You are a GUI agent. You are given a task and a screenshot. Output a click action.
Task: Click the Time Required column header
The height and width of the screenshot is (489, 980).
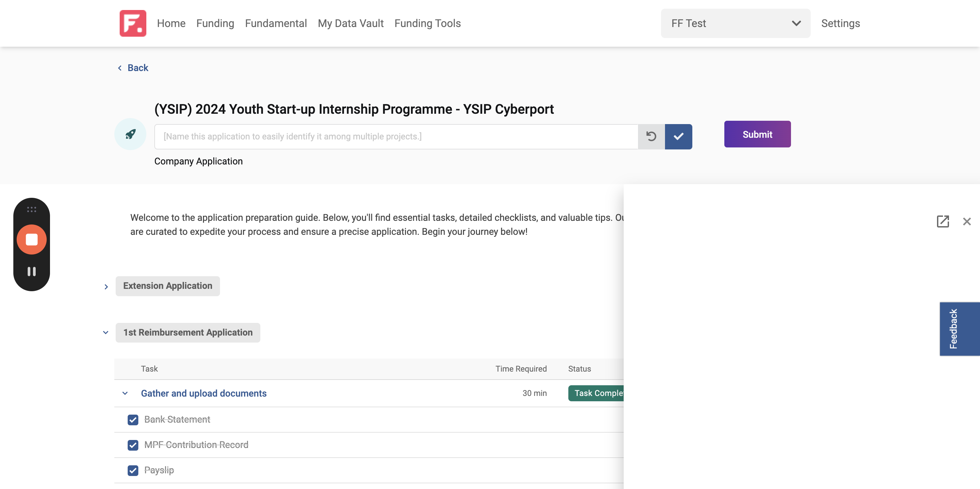(521, 369)
